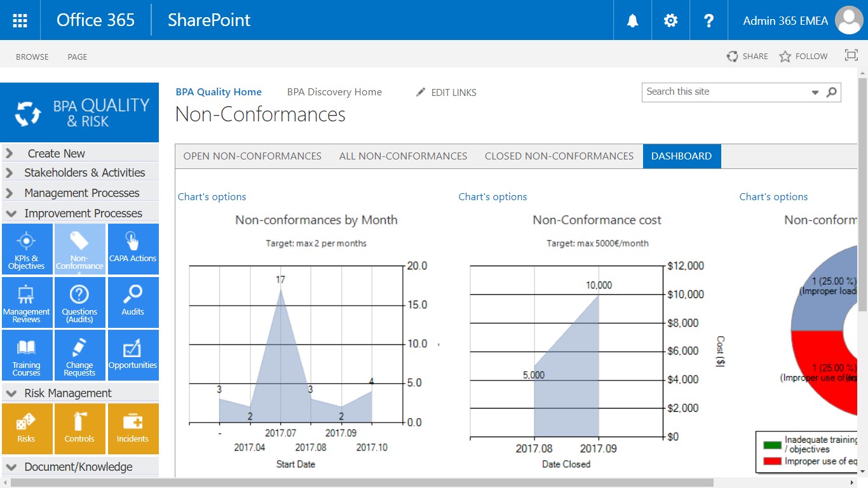Click the BPA Discovery Home link
This screenshot has width=868, height=488.
[x=334, y=91]
